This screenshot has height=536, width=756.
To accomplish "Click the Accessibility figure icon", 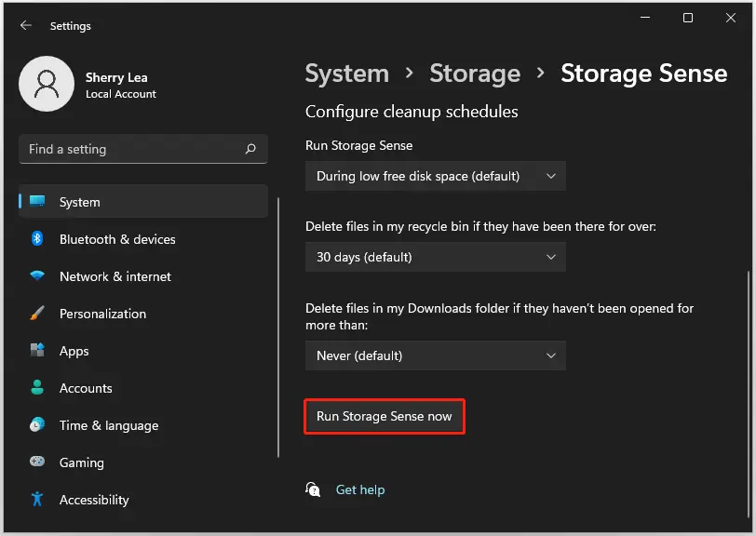I will [x=37, y=500].
